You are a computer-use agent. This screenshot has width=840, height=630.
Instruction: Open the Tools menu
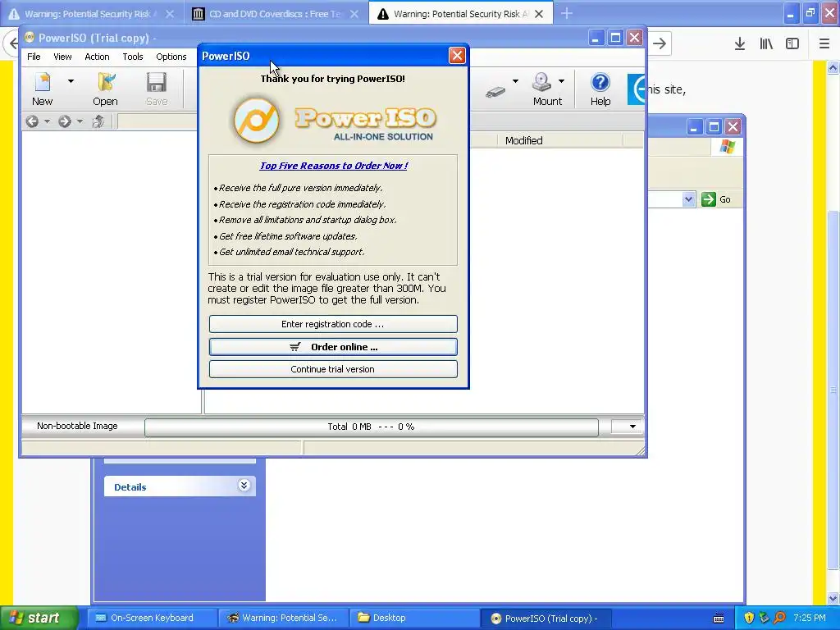[132, 57]
